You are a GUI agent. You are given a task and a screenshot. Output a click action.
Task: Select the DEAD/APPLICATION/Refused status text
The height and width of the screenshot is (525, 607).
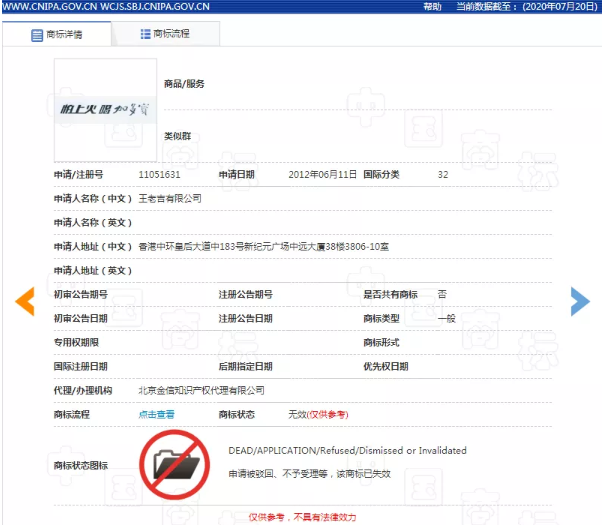pyautogui.click(x=347, y=451)
